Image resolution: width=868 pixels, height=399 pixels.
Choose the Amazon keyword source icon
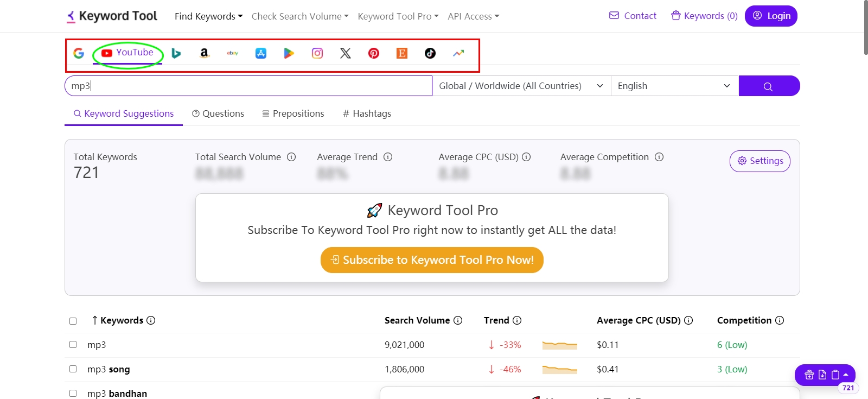tap(205, 53)
